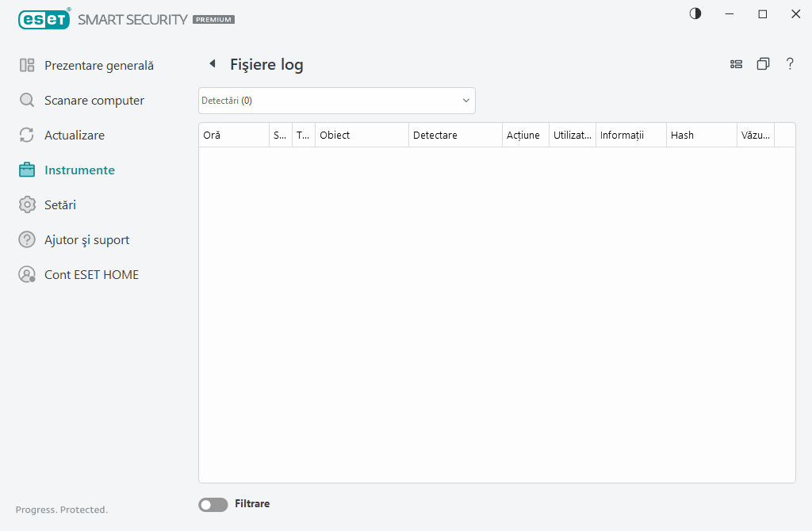Sort the log by Oră column
The image size is (812, 531).
(x=233, y=136)
